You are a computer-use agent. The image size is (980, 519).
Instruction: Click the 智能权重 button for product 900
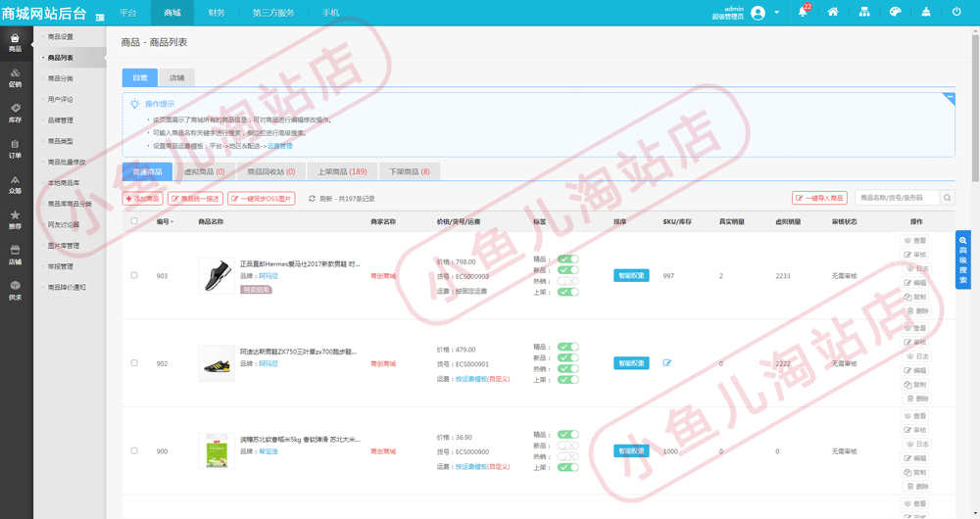click(631, 450)
